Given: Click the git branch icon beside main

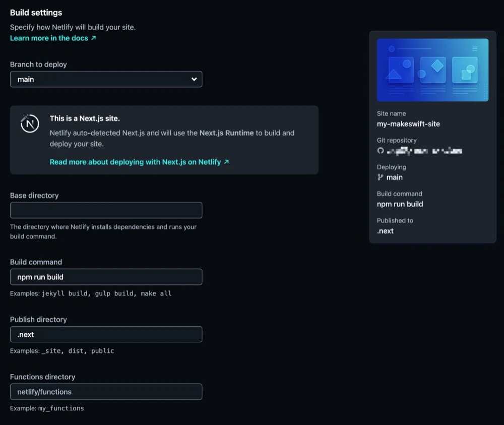Looking at the screenshot, I should (x=382, y=177).
